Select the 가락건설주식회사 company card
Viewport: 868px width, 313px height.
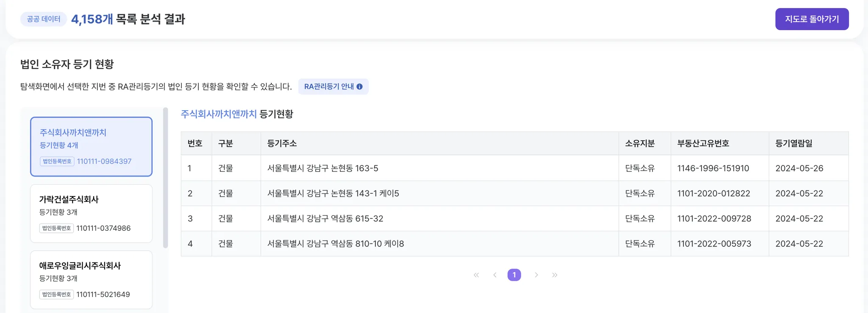click(x=91, y=213)
